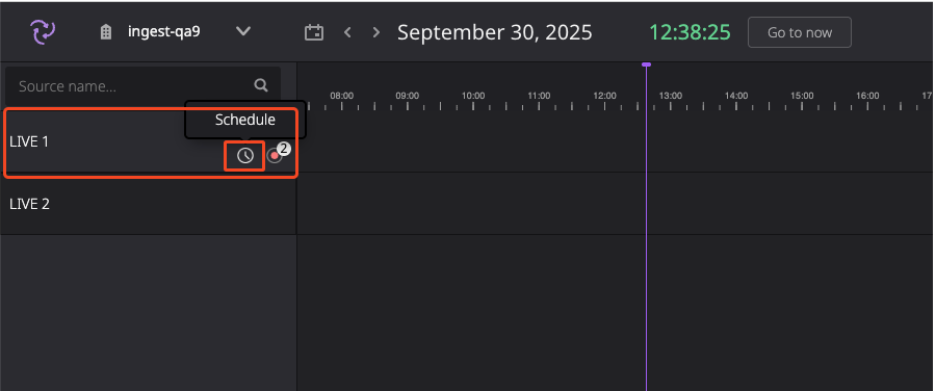Select the LIVE 2 source row
Image resolution: width=936 pixels, height=391 pixels.
point(148,204)
